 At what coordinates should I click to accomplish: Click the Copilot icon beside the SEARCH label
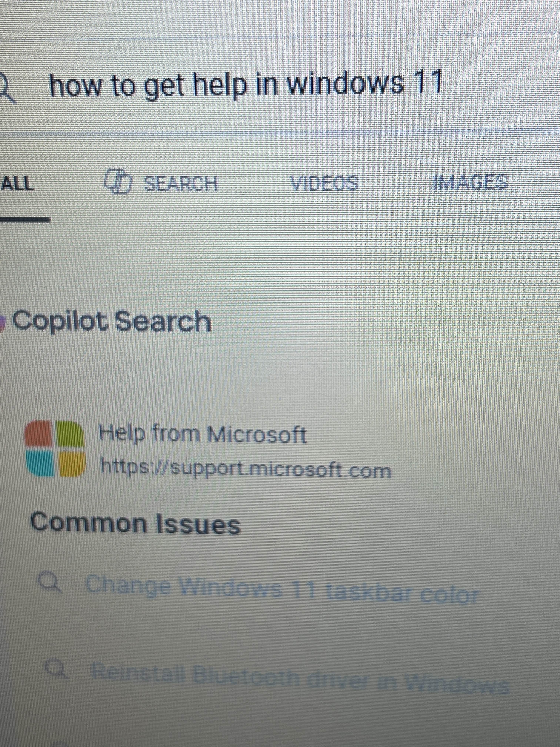click(x=117, y=182)
